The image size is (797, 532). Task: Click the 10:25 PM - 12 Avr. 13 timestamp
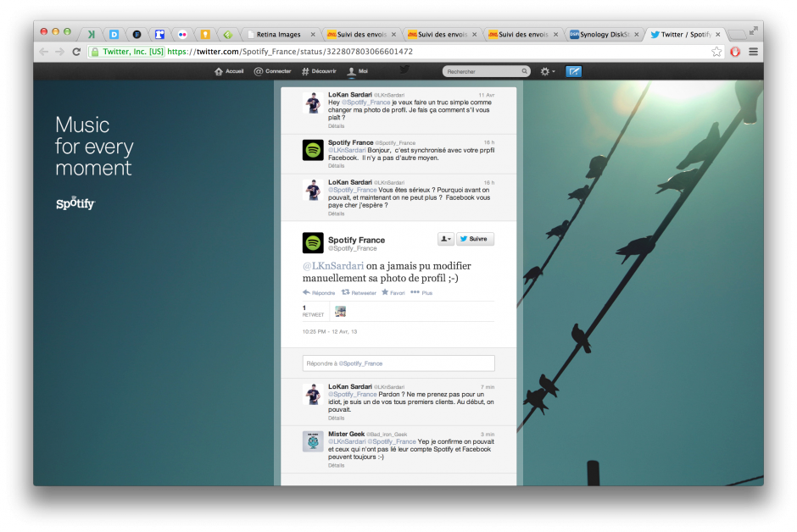(x=329, y=332)
